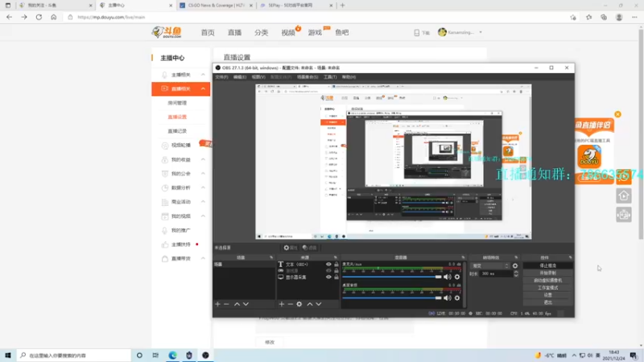Open OBS Studio icon in Windows taskbar
Image resolution: width=644 pixels, height=362 pixels.
point(205,355)
